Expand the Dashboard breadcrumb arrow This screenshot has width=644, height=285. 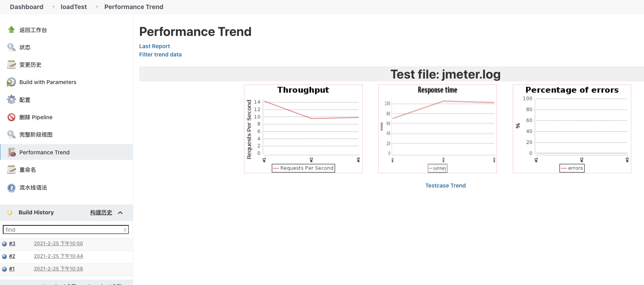[x=53, y=7]
